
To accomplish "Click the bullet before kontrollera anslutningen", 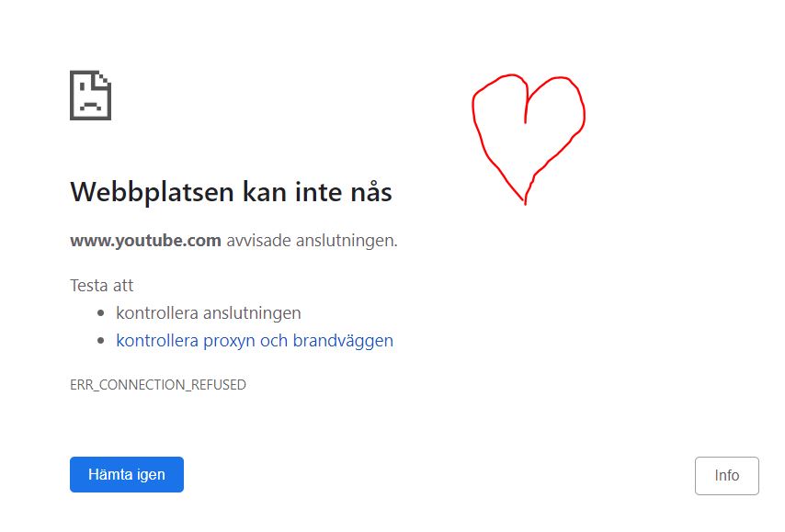I will click(100, 313).
